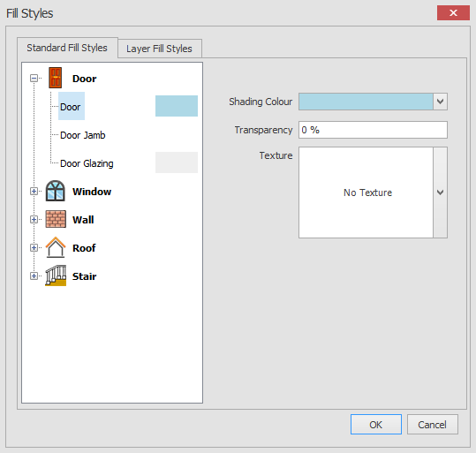Click the Roof category icon

tap(56, 247)
